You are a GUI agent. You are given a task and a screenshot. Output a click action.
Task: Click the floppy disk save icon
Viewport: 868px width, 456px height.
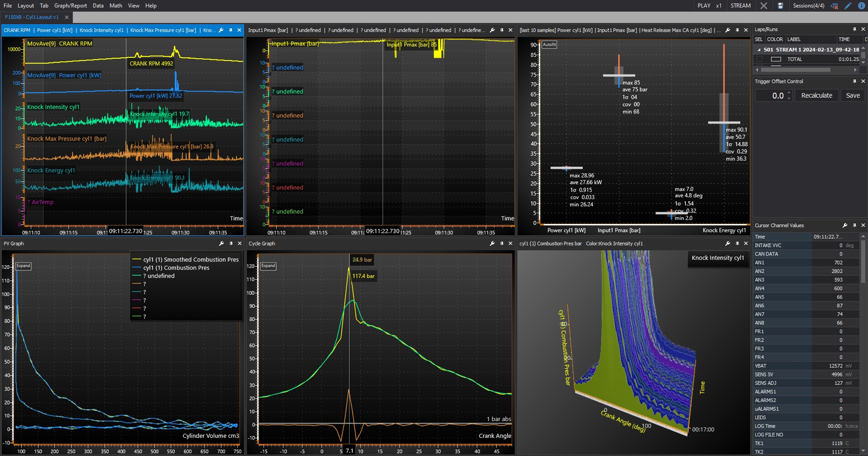pos(780,6)
